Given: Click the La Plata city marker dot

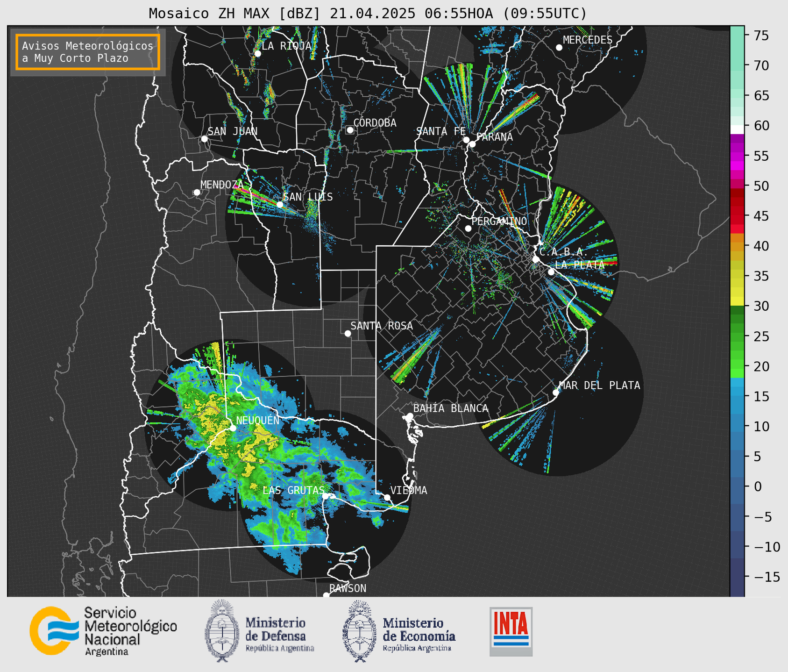Looking at the screenshot, I should (x=551, y=272).
